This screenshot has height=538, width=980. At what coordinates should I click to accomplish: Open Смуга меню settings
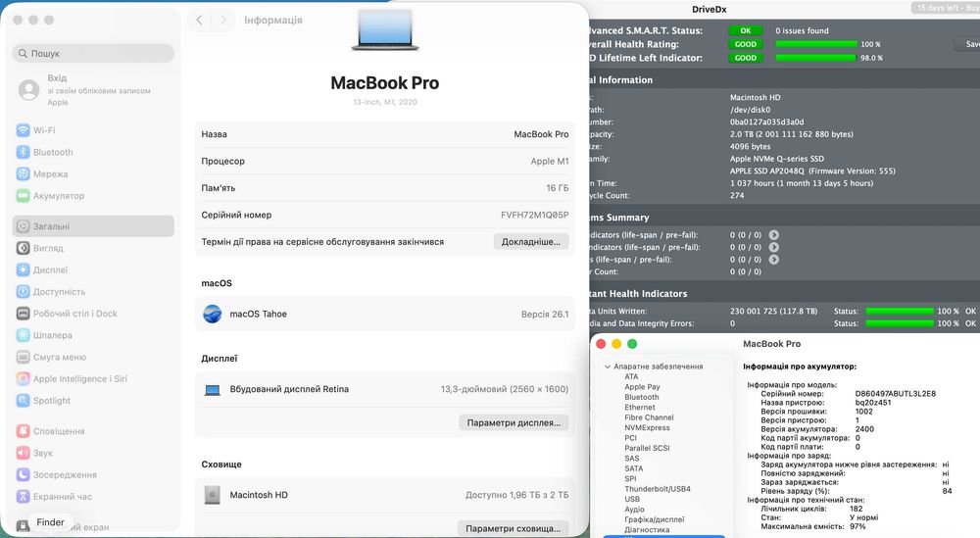[92, 358]
